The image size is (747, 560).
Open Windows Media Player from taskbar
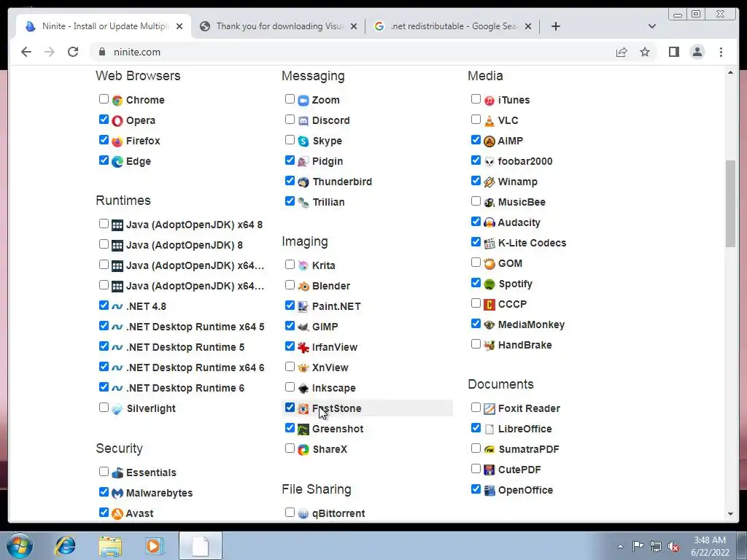coord(155,545)
